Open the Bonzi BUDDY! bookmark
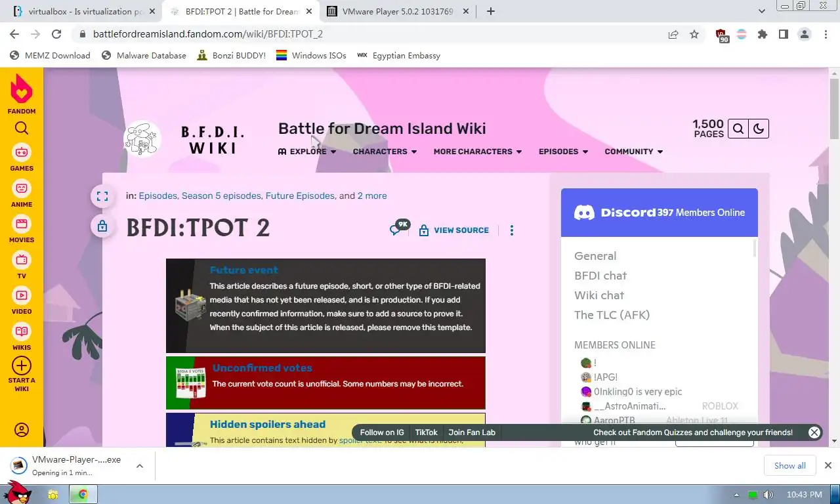 [x=231, y=56]
